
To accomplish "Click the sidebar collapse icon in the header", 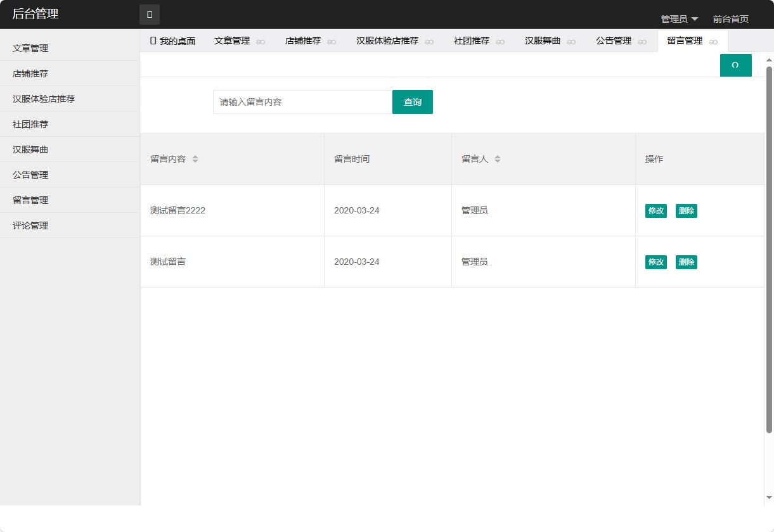I will (150, 14).
